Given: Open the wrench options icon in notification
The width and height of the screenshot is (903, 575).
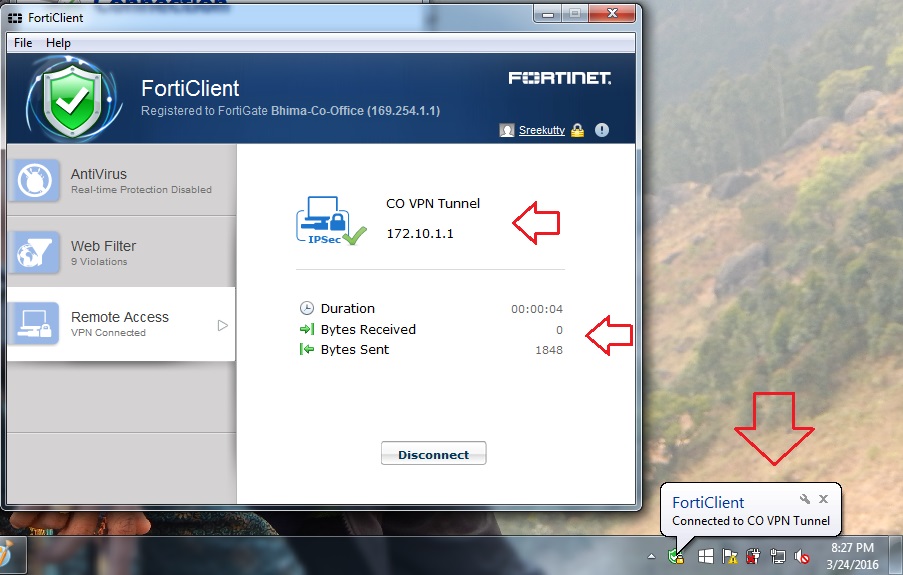Looking at the screenshot, I should pos(805,500).
